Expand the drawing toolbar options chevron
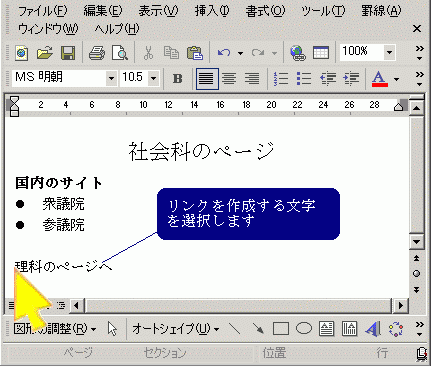 [x=420, y=329]
